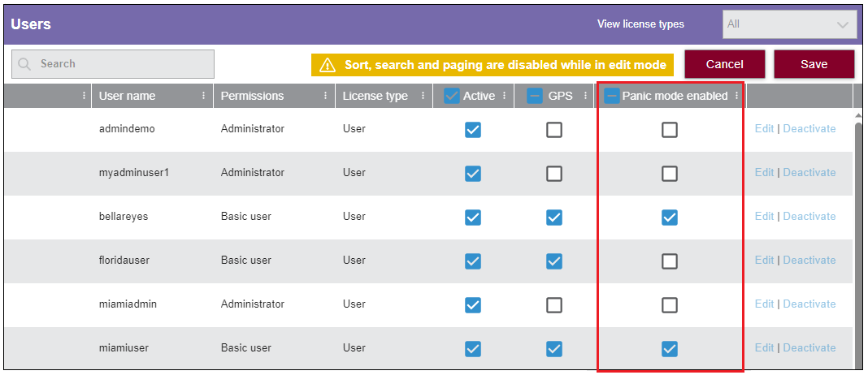Viewport: 868px width, 375px height.
Task: Open Panic mode enabled column menu
Action: pos(737,96)
